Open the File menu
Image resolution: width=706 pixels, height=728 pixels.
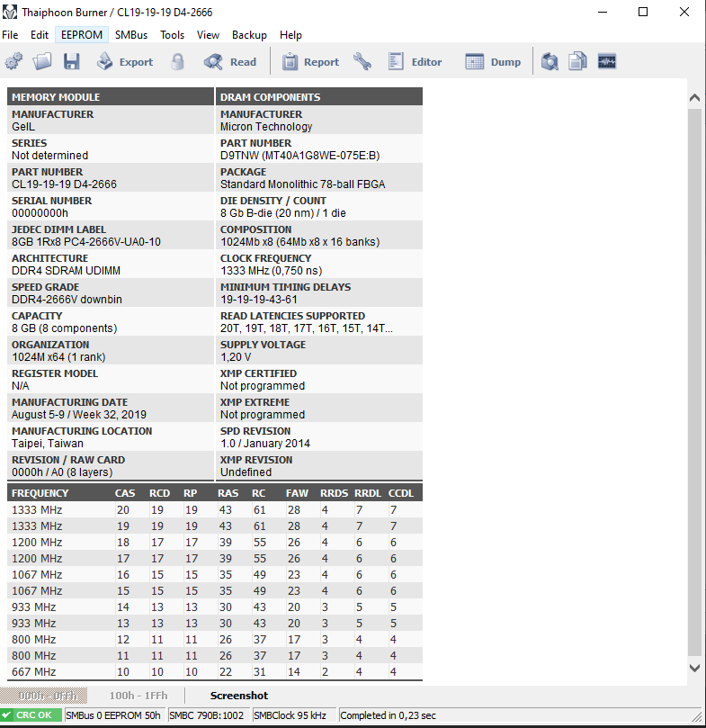click(10, 35)
